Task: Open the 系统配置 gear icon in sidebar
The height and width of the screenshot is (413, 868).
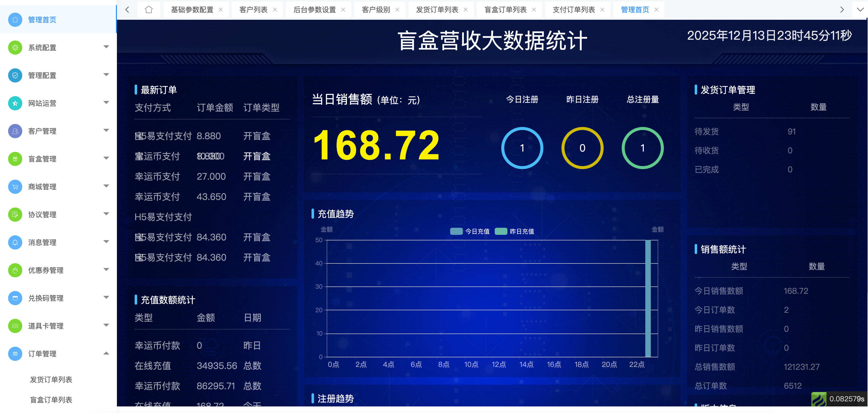Action: click(15, 47)
